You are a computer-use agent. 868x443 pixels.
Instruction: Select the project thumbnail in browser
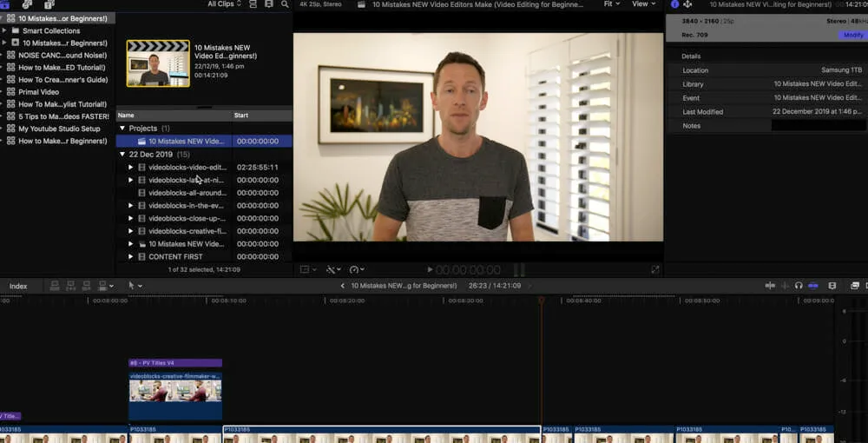click(x=158, y=63)
